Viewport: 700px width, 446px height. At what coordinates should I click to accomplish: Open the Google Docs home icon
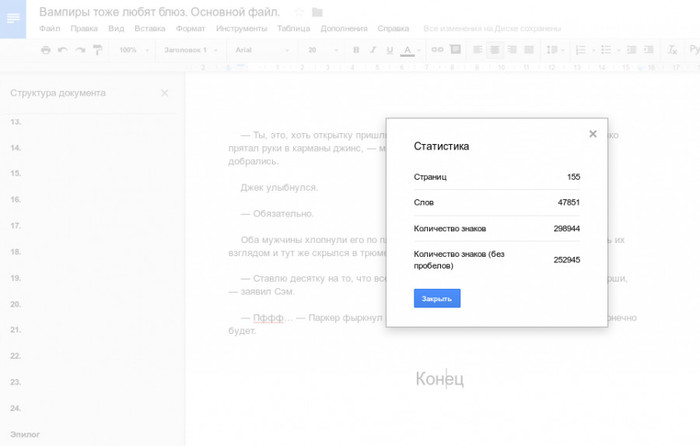(x=13, y=19)
